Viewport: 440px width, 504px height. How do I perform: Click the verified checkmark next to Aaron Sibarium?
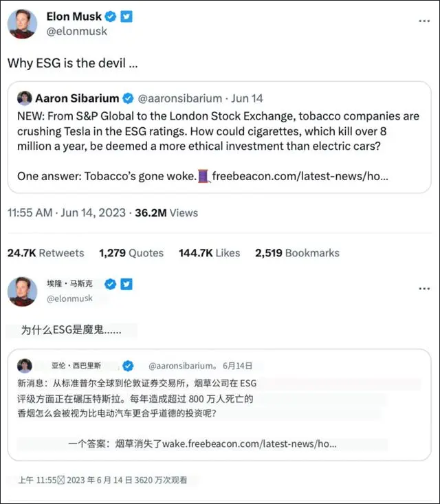[130, 98]
